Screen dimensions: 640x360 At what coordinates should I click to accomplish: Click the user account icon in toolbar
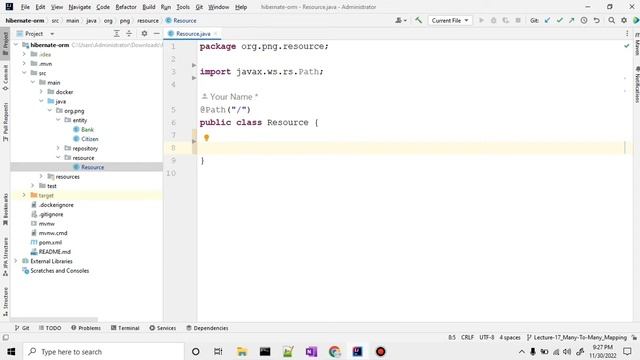point(400,20)
